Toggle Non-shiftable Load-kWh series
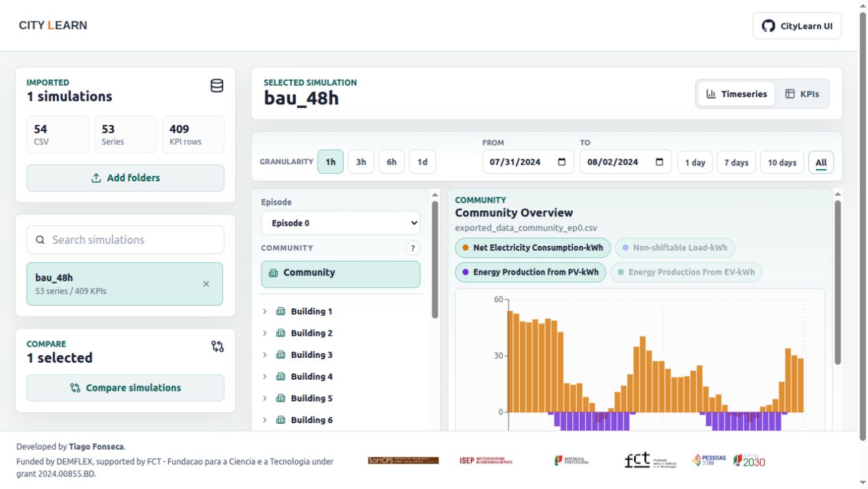The image size is (868, 489). click(x=675, y=248)
